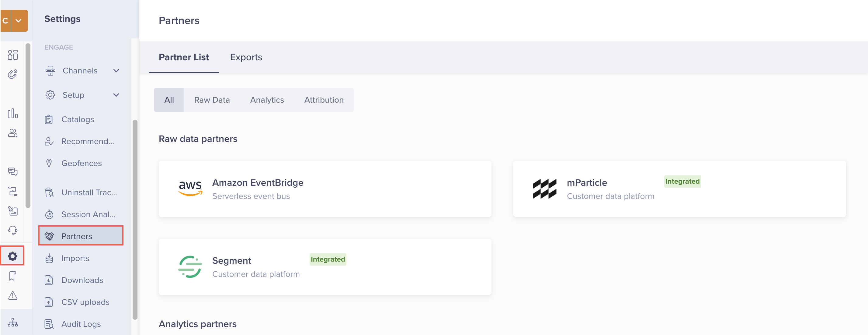This screenshot has width=868, height=335.
Task: Open the chat messages rail icon
Action: (x=13, y=171)
